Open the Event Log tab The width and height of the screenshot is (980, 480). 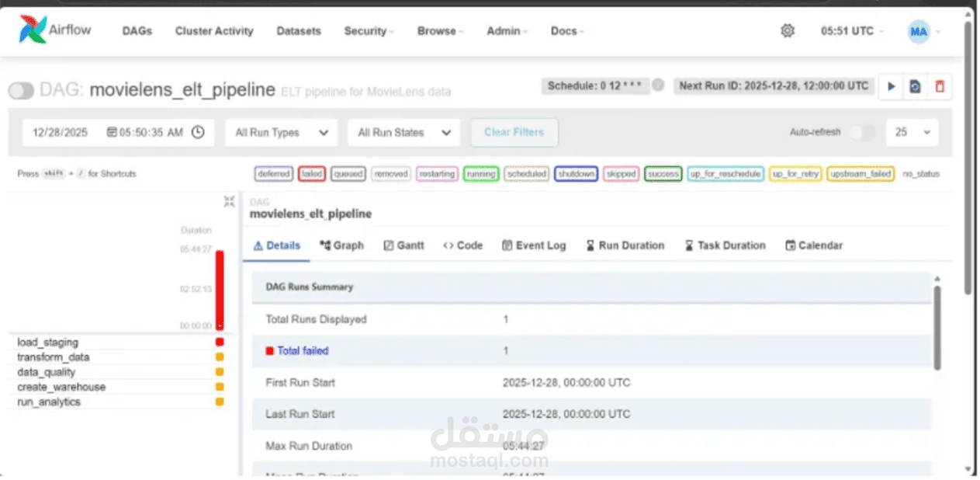pos(534,245)
